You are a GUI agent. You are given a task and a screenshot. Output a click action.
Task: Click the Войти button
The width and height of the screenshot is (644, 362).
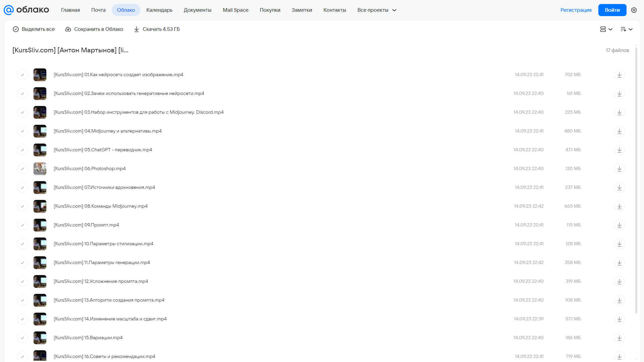point(612,10)
